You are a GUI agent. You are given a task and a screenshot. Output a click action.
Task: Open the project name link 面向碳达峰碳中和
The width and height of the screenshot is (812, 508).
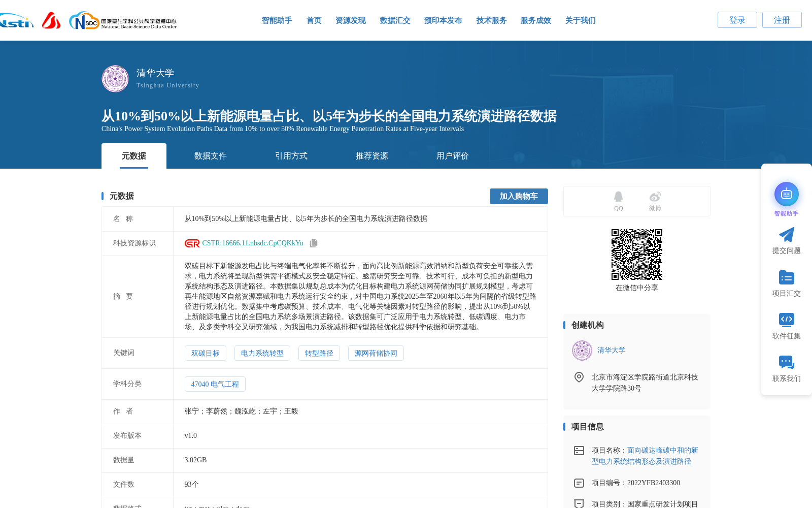tap(645, 456)
